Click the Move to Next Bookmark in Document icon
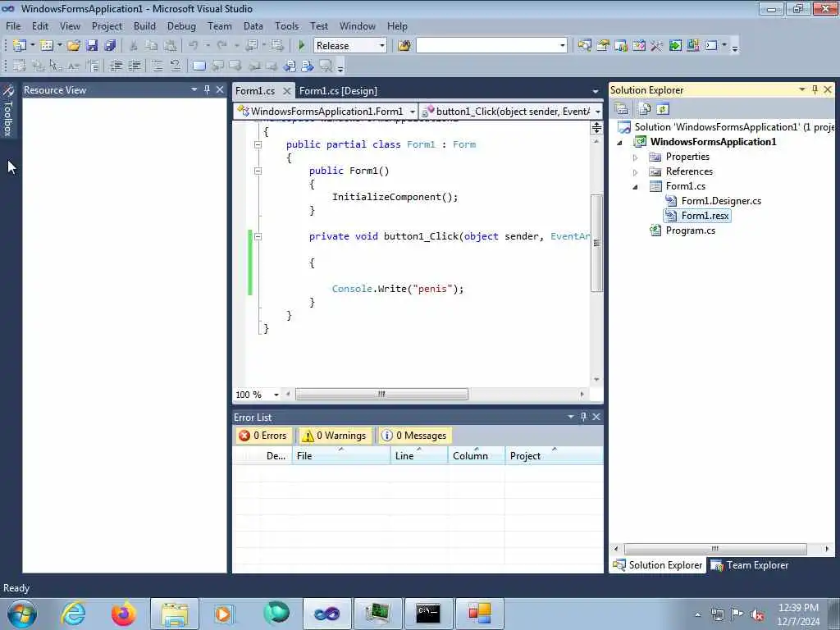 coord(308,66)
